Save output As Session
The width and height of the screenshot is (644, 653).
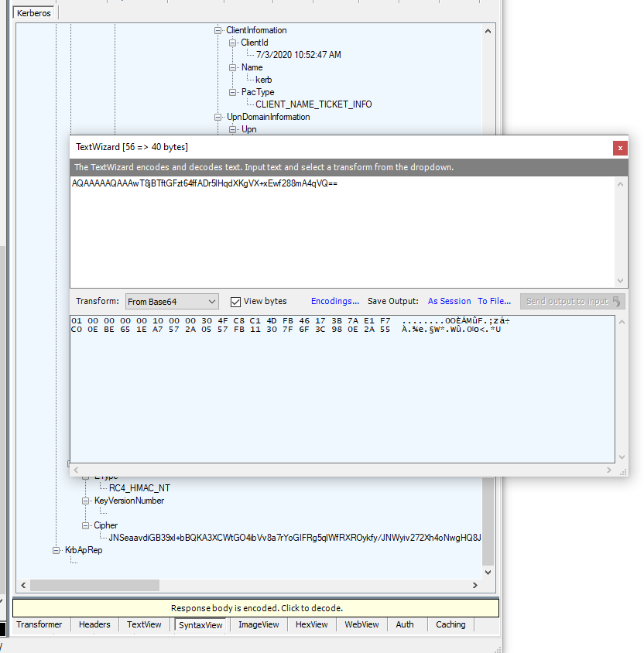(449, 302)
